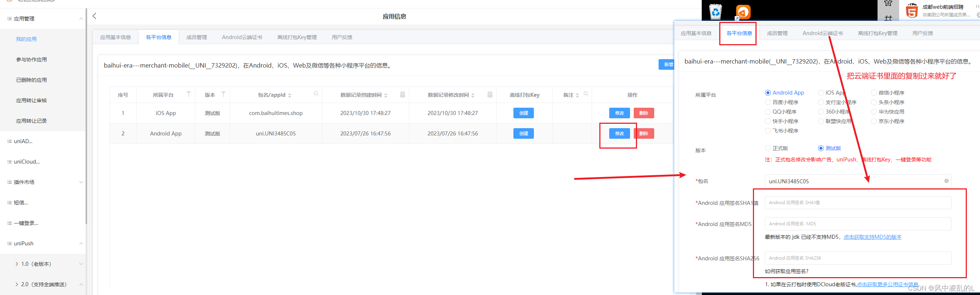The image size is (980, 295).
Task: Open 点击获取更多公用证书信息 link
Action: tap(887, 284)
